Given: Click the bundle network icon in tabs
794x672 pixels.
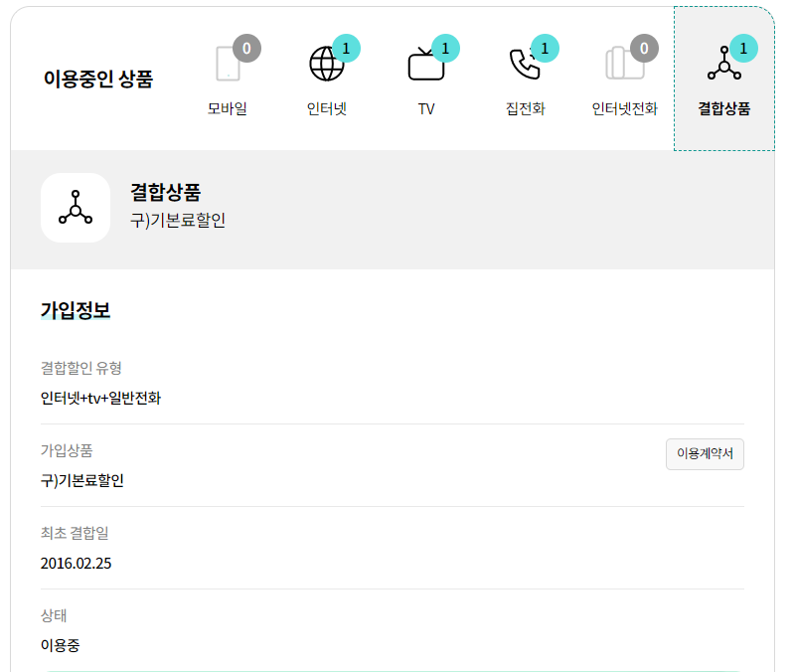Looking at the screenshot, I should click(x=723, y=65).
